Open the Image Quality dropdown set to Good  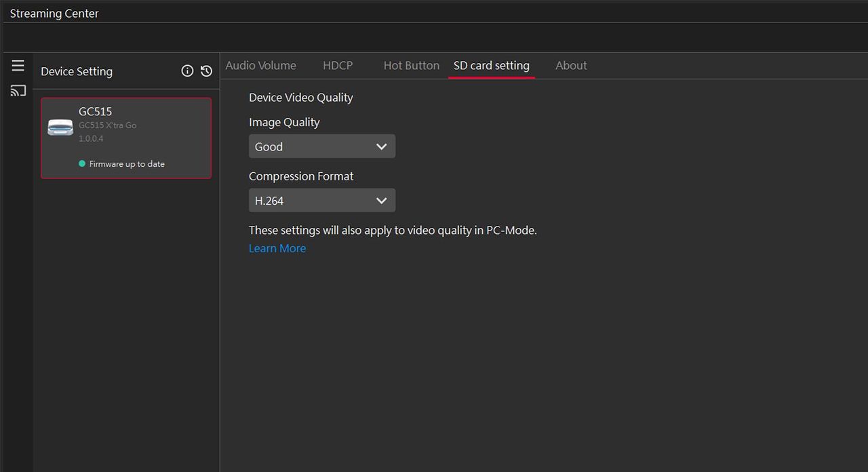coord(322,146)
